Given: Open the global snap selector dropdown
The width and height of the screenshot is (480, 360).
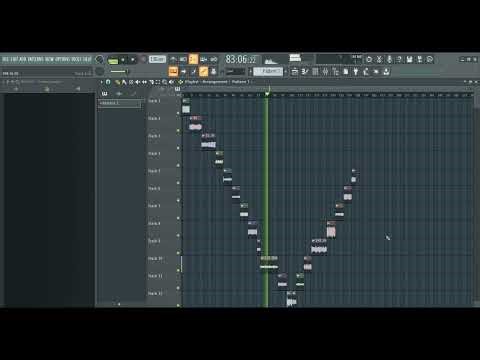Looking at the screenshot, I should (x=235, y=71).
